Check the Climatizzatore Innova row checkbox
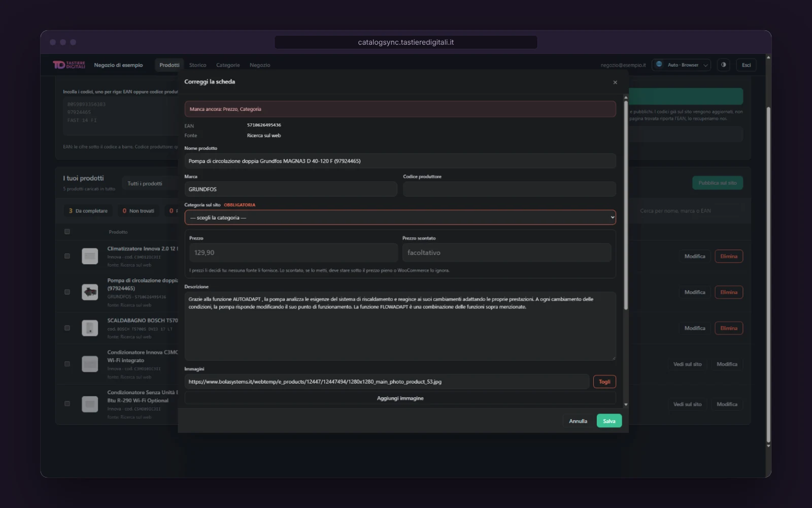This screenshot has width=812, height=508. pos(67,256)
